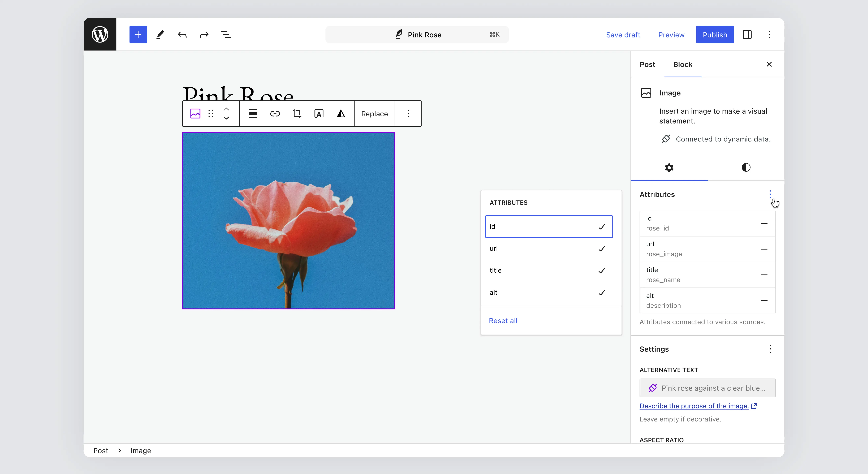The image size is (868, 474).
Task: Open Settings panel three-dot menu
Action: point(770,349)
